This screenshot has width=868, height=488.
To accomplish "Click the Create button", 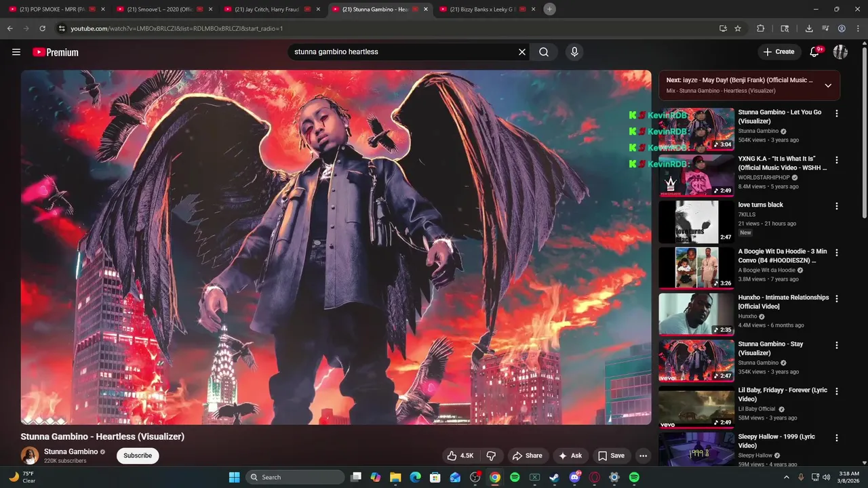I will tap(778, 52).
